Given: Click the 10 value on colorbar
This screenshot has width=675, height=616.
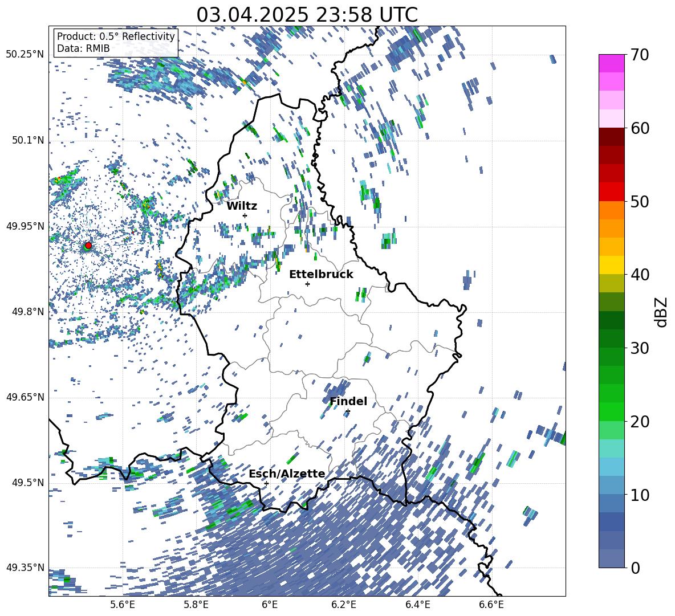Looking at the screenshot, I should 640,495.
